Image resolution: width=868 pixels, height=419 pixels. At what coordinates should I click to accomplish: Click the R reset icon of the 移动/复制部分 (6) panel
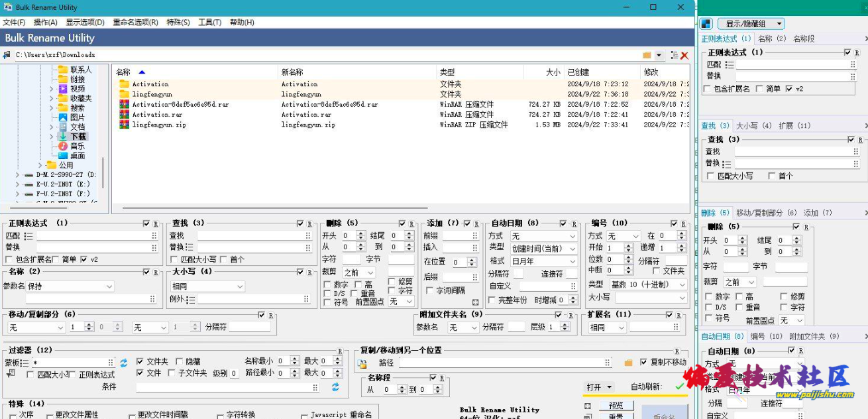(x=271, y=315)
